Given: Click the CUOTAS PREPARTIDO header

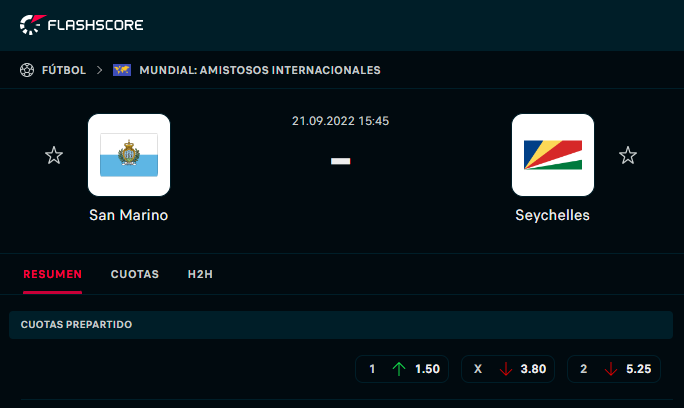Looking at the screenshot, I should 341,325.
